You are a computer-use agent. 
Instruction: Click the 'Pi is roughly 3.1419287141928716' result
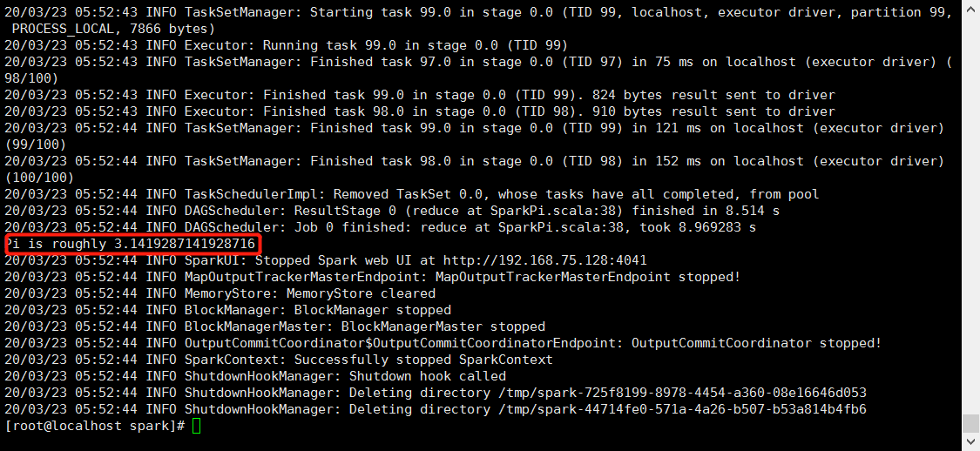(131, 245)
